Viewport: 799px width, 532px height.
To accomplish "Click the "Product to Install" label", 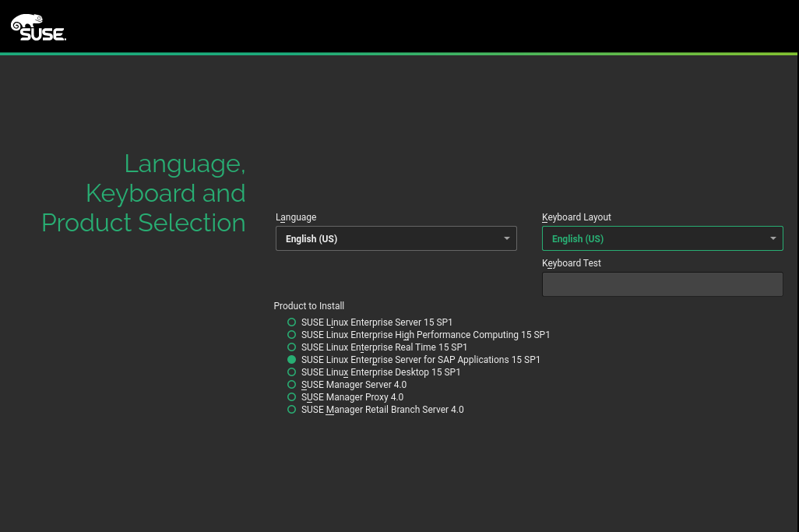I will tap(309, 306).
